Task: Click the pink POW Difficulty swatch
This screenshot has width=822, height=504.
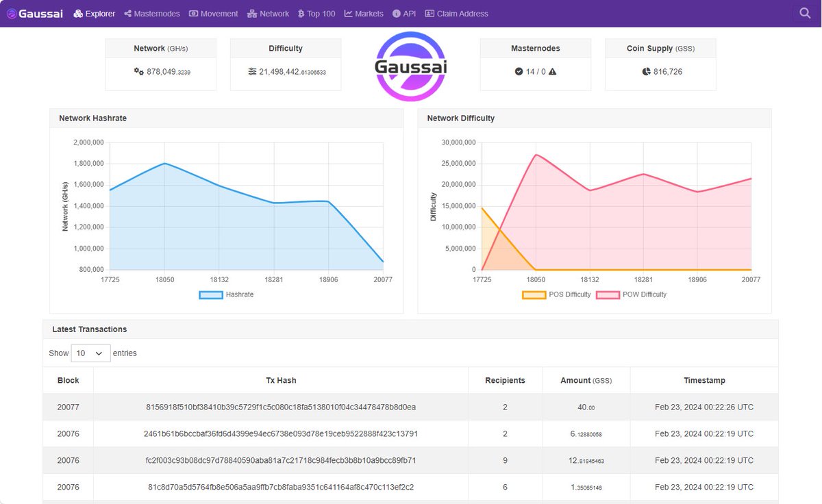Action: [x=608, y=295]
